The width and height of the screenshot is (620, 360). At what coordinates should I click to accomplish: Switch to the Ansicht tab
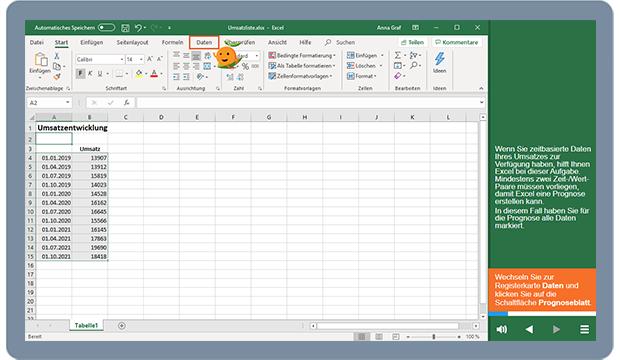pos(277,42)
